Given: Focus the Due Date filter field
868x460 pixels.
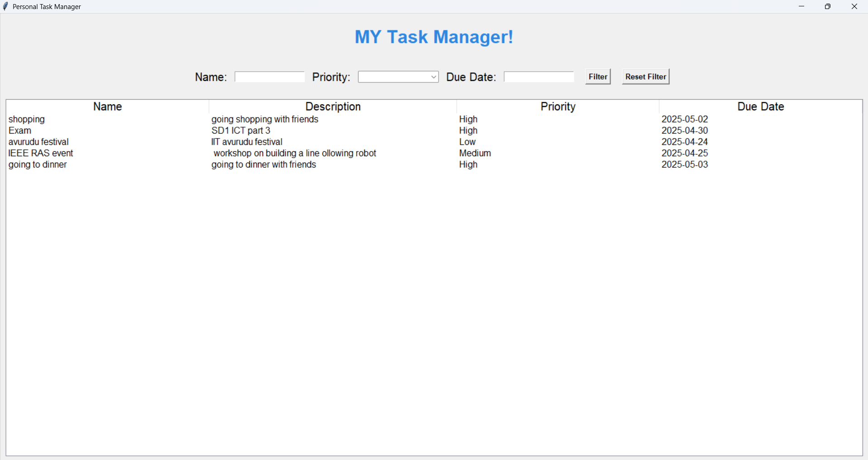Looking at the screenshot, I should point(539,77).
